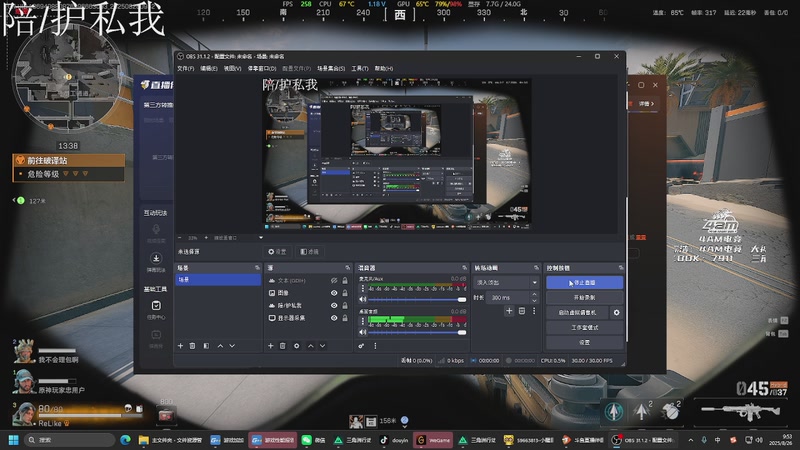Click filters button in source toolbar

click(x=310, y=252)
